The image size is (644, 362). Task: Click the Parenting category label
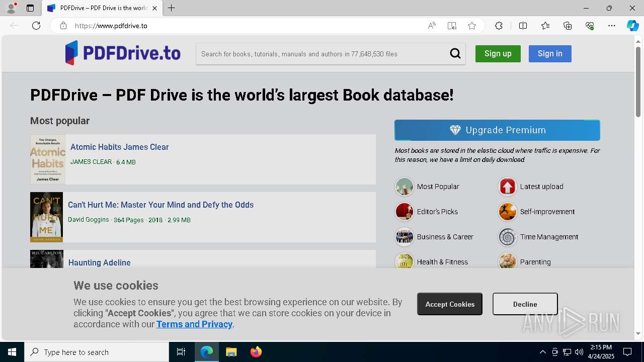tap(535, 262)
